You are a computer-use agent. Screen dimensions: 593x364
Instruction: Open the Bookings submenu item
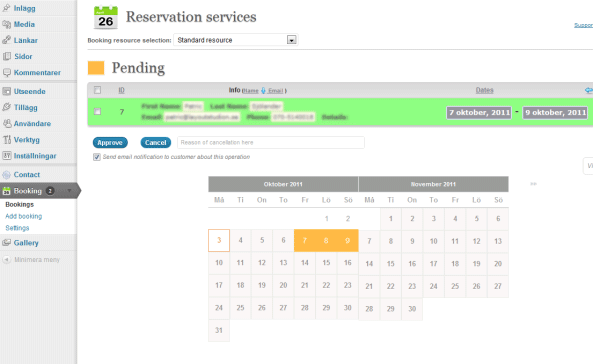tap(20, 204)
